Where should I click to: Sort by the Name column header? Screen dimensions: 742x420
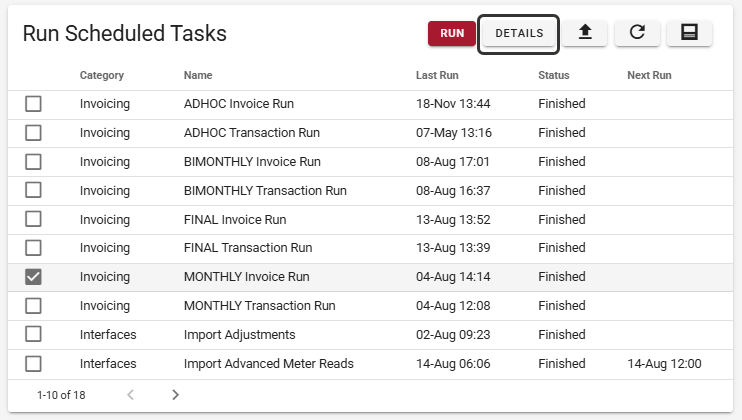click(198, 75)
